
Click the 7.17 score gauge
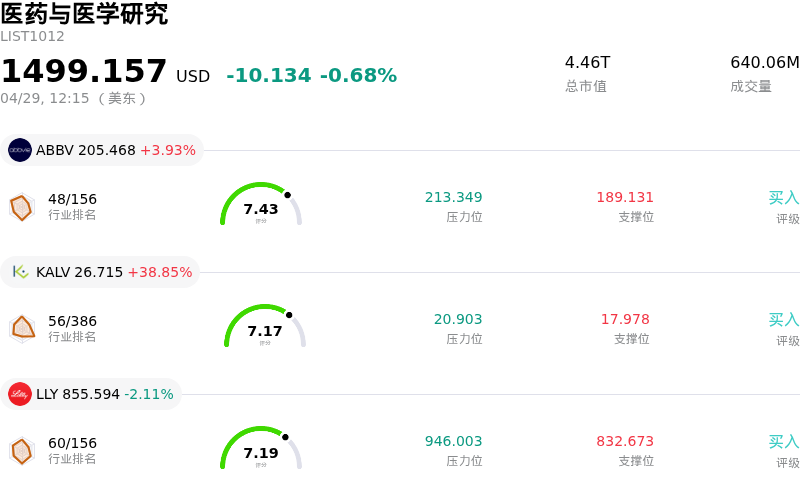tap(265, 329)
